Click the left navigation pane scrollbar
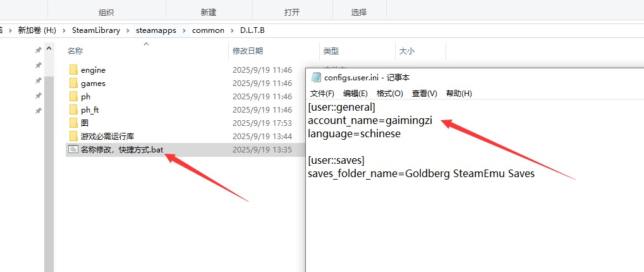644x272 pixels. tap(49, 158)
